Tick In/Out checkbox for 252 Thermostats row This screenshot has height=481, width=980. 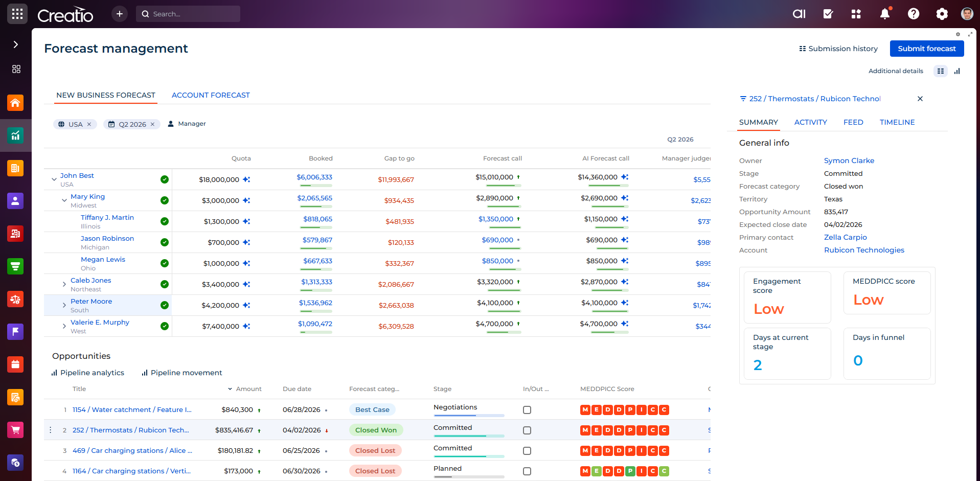[x=527, y=430]
